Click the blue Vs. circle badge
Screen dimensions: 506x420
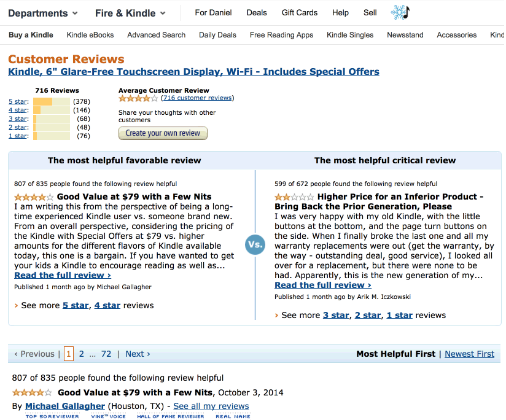click(255, 244)
